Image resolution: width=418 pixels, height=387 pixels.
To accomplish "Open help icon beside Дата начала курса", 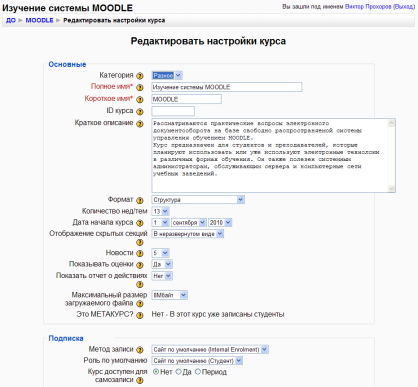I will (140, 223).
